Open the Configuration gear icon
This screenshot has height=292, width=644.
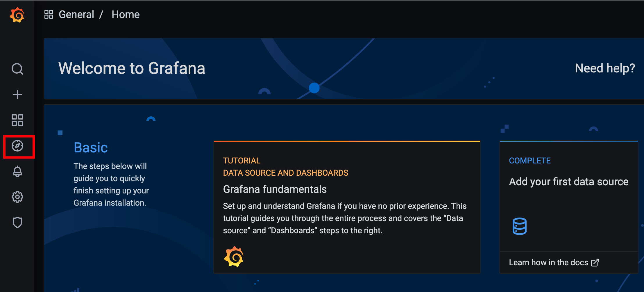point(17,197)
